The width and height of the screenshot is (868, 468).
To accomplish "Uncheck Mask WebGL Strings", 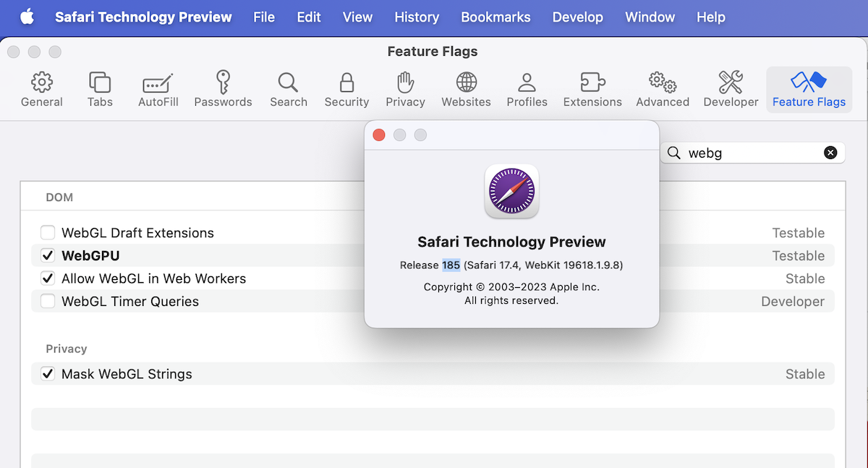I will [x=48, y=374].
